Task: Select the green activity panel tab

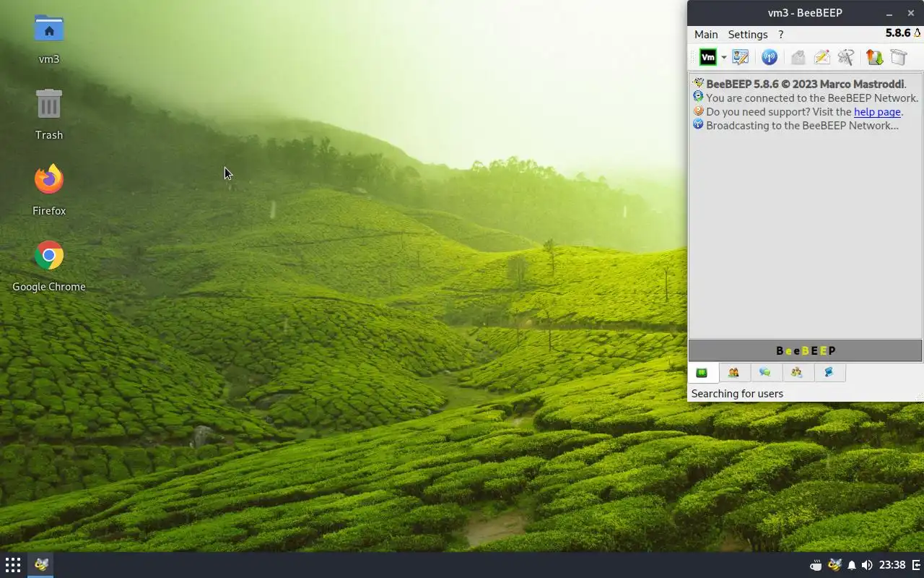Action: click(702, 373)
